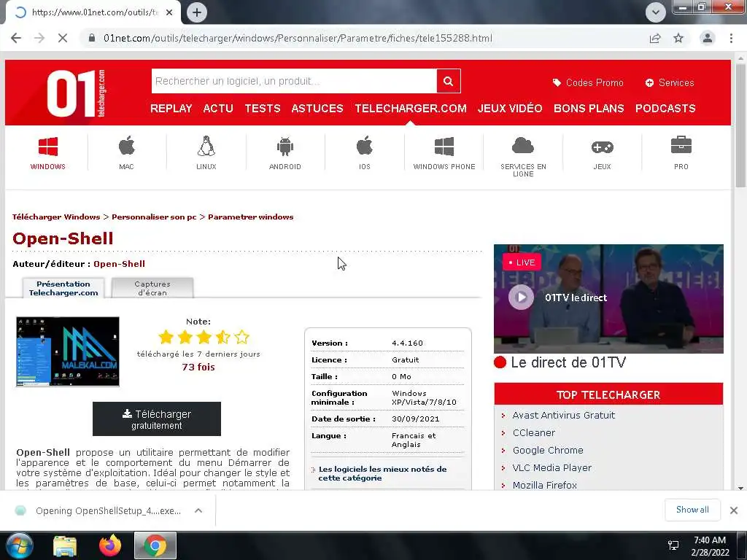The height and width of the screenshot is (560, 747).
Task: Follow Personnaliser son pc breadcrumb
Action: point(154,217)
